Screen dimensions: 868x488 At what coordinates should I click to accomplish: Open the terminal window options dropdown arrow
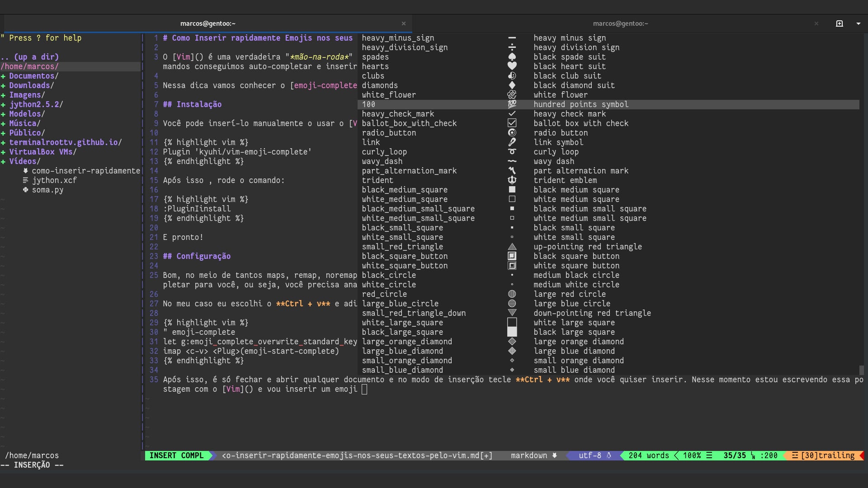tap(859, 23)
